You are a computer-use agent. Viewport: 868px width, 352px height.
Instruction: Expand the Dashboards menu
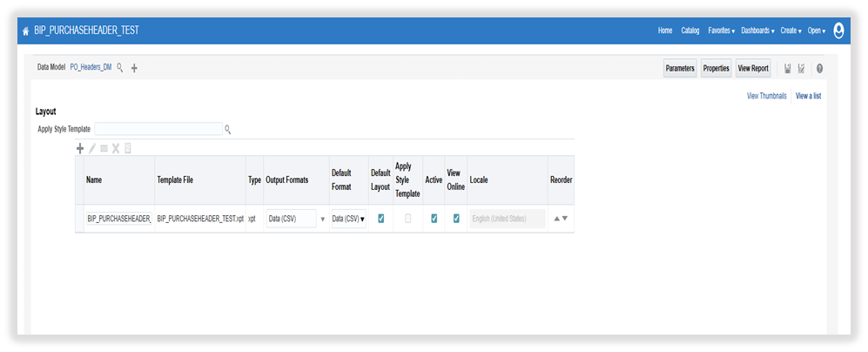click(757, 30)
